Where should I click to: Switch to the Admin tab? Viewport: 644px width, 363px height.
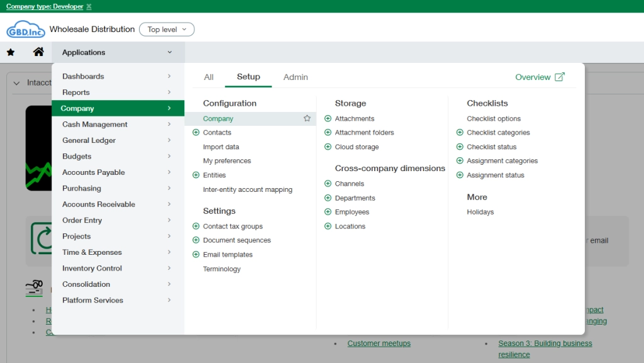pyautogui.click(x=296, y=77)
